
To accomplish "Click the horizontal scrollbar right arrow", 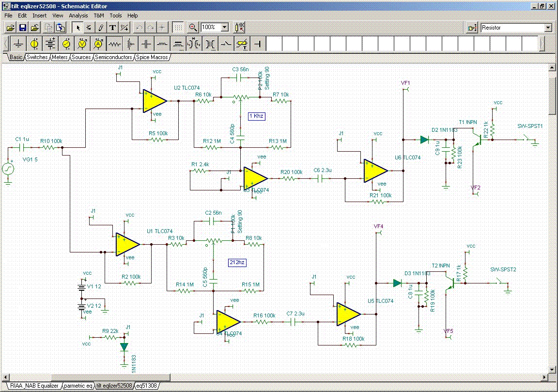I will [x=544, y=377].
